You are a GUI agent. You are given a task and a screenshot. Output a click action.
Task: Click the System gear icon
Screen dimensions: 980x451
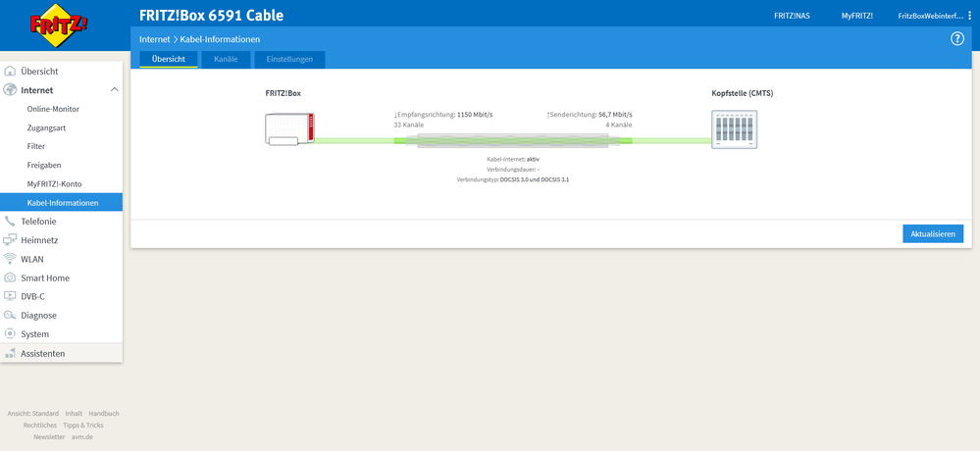coord(10,333)
